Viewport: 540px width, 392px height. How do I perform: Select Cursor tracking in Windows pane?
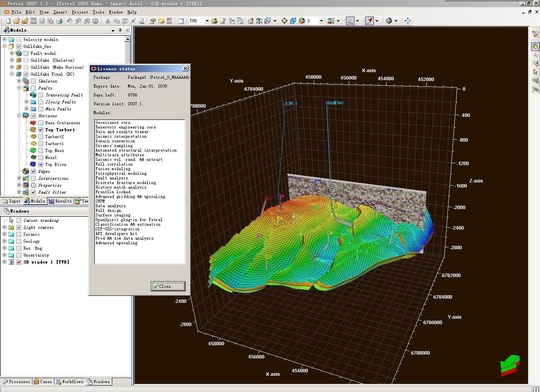click(x=41, y=220)
